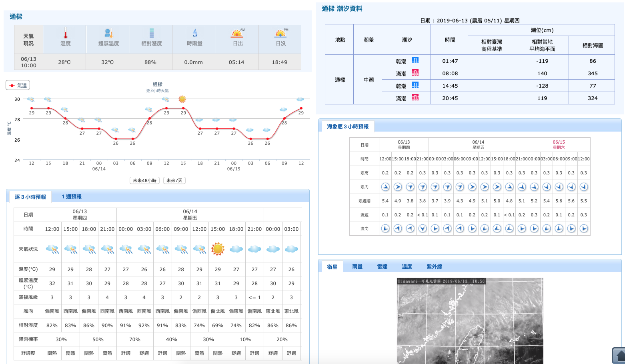Click the Himawari satellite image
Image resolution: width=625 pixels, height=364 pixels.
(470, 321)
